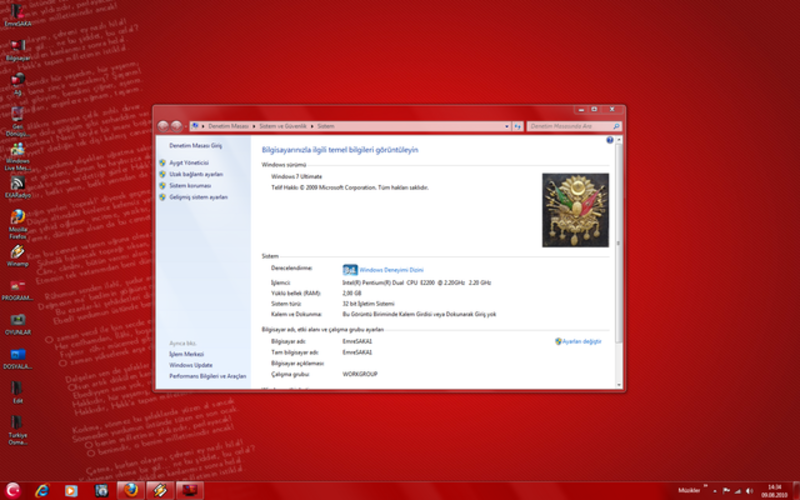Click the Winamp taskbar button
The width and height of the screenshot is (800, 500).
click(x=160, y=490)
